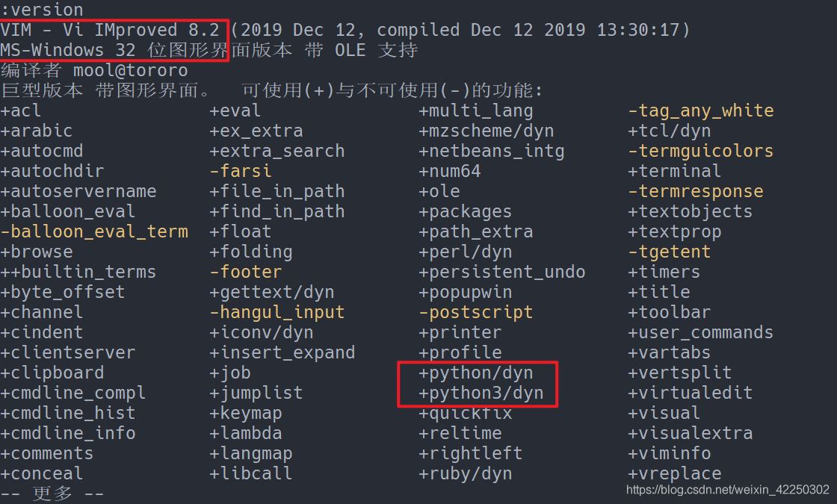
Task: Click the ++builtin_terms entry
Action: tap(78, 272)
